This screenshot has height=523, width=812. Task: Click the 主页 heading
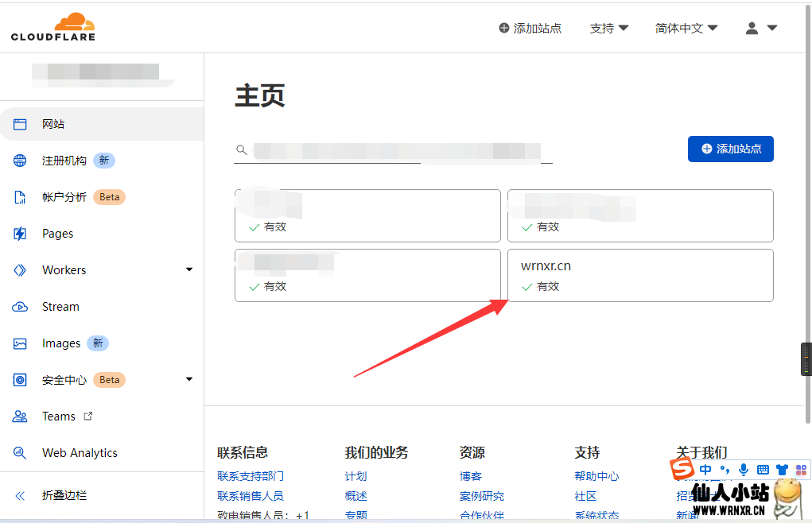coord(260,96)
